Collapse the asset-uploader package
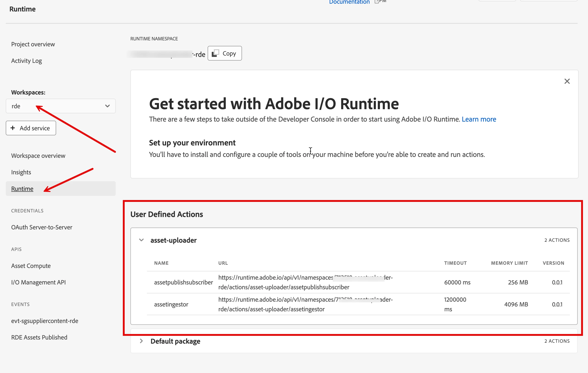The width and height of the screenshot is (588, 373). [x=141, y=240]
